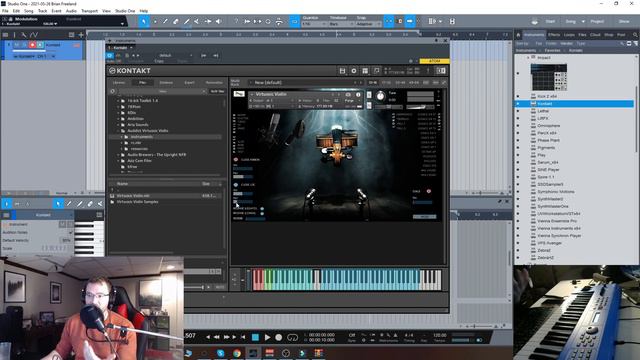This screenshot has width=640, height=360.
Task: Open the Transport menu
Action: (89, 11)
